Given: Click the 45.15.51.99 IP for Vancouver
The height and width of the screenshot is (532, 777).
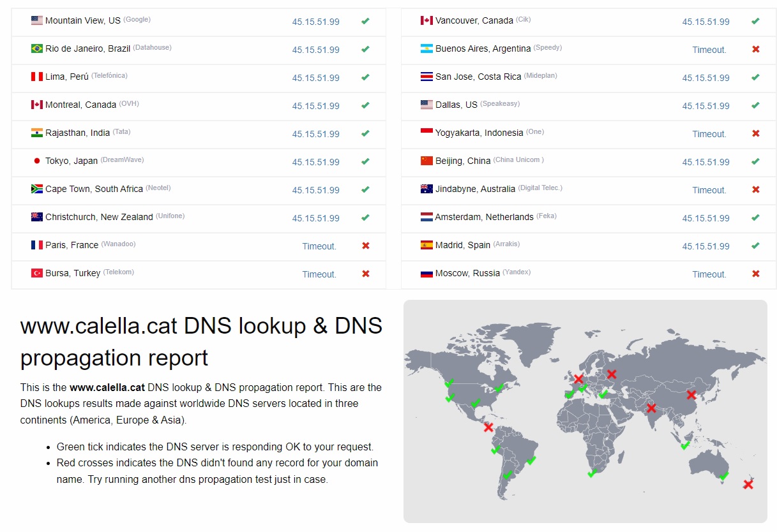Looking at the screenshot, I should (705, 22).
